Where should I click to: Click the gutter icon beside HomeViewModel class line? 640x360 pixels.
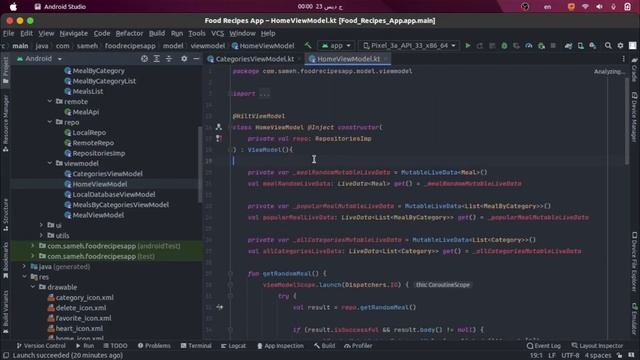tap(219, 127)
